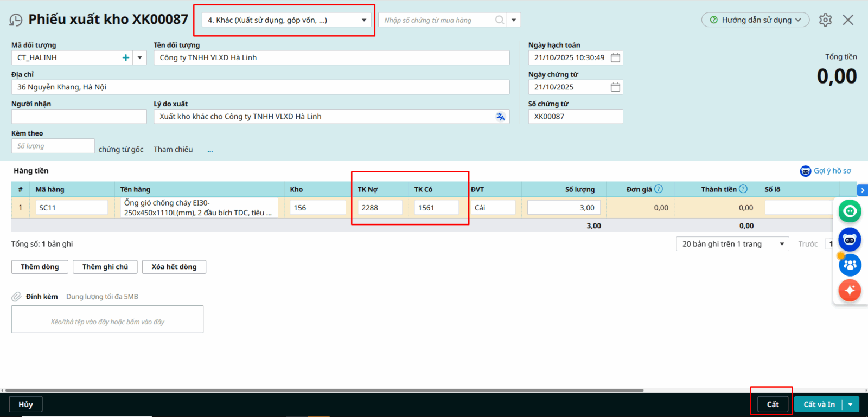Open settings gear icon
Viewport: 868px width, 417px height.
(x=825, y=20)
